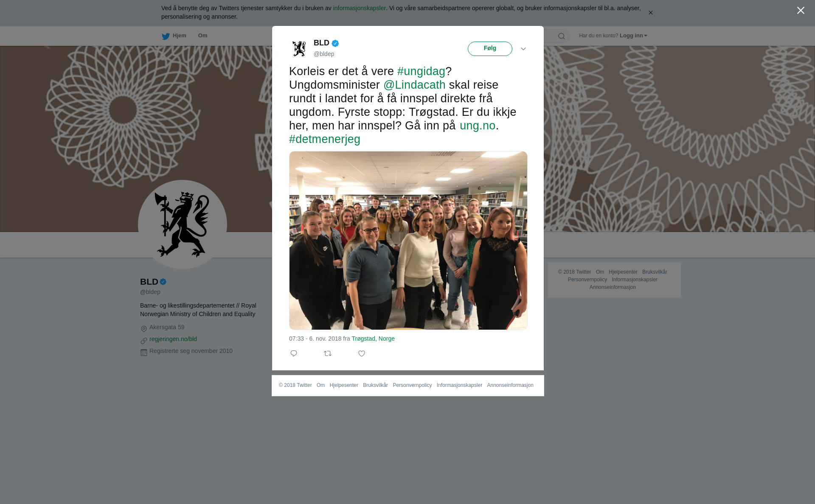Retweet the BLD tweet
Viewport: 815px width, 504px height.
328,353
